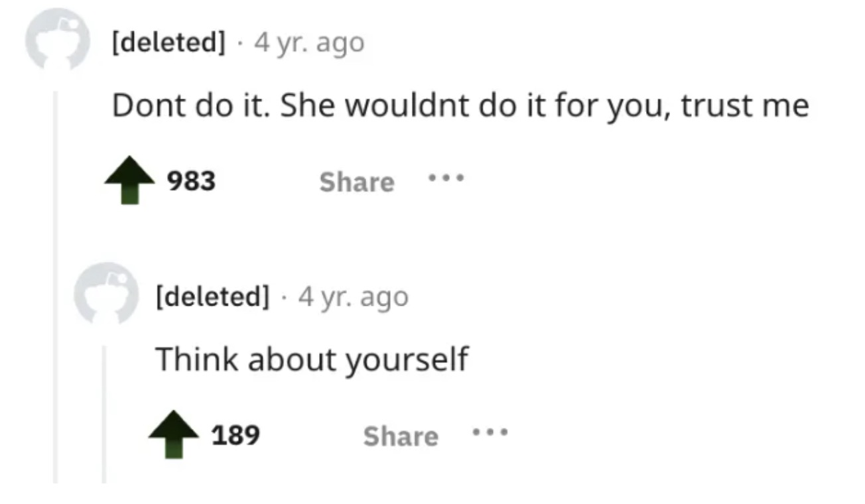
Task: Collapse the top comment thread line
Action: [57, 285]
